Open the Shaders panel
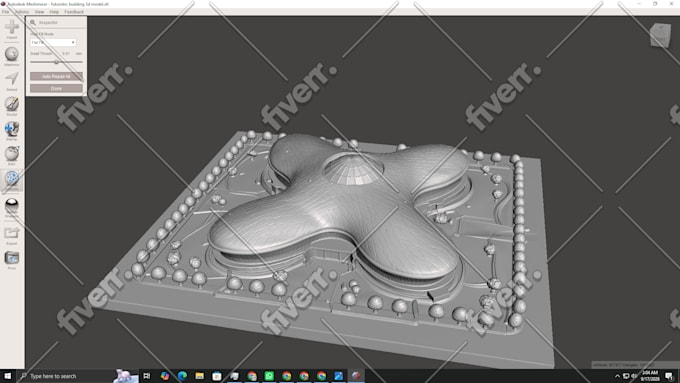680x383 pixels. click(x=12, y=207)
